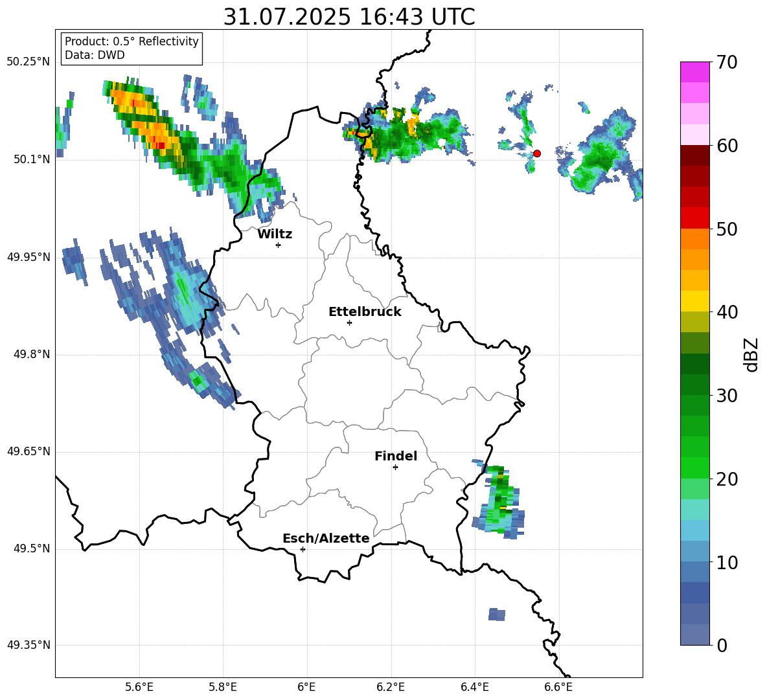767x700 pixels.
Task: Click the 49.5°N latitude label
Action: coord(32,548)
